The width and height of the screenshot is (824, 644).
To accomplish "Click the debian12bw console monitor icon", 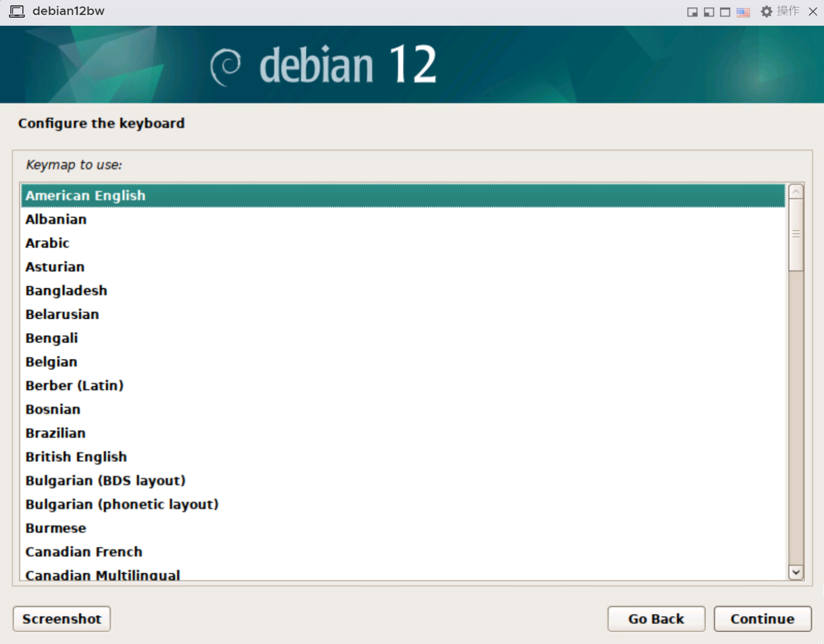I will pos(17,11).
